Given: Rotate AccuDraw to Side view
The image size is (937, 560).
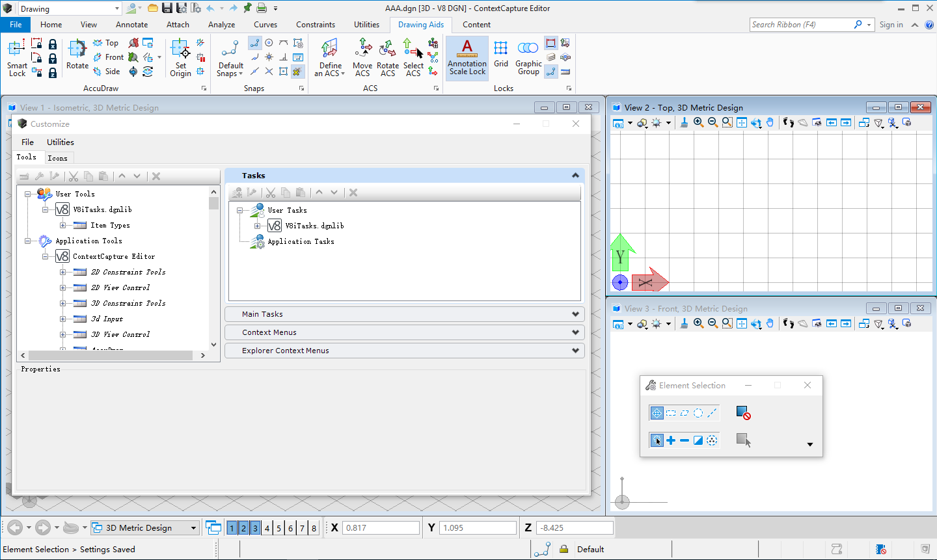Looking at the screenshot, I should [107, 72].
